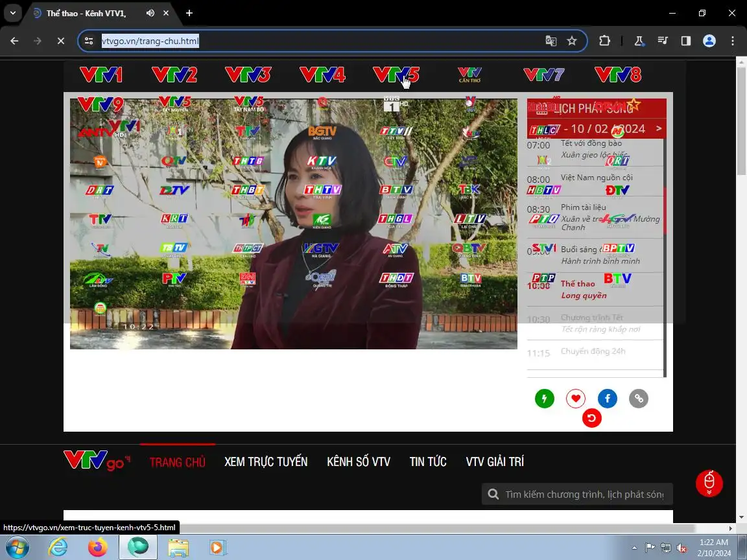This screenshot has width=747, height=560.
Task: Toggle the red heart favorite button
Action: point(576,399)
